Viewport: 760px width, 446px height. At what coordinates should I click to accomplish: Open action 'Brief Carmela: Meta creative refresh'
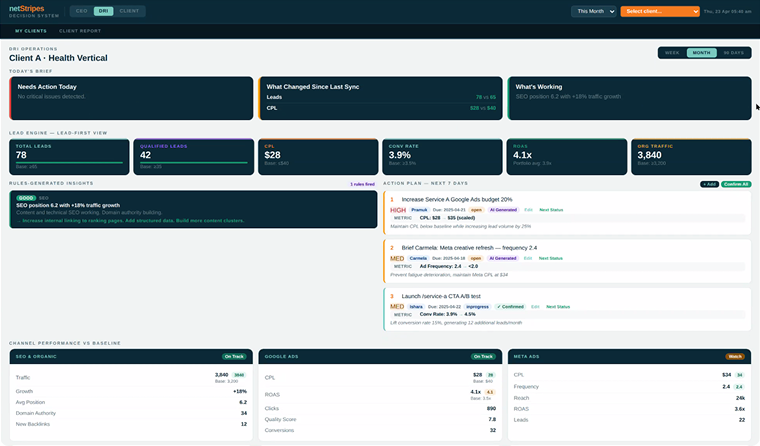click(x=469, y=248)
